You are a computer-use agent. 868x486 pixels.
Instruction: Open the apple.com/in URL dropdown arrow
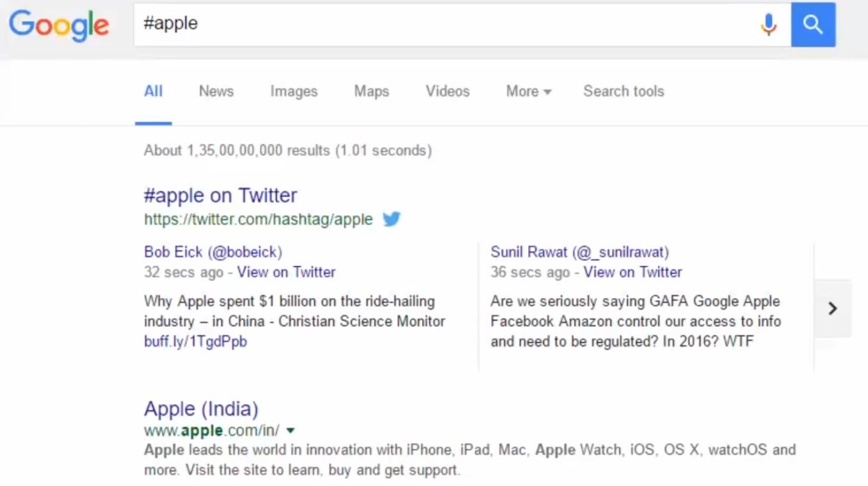coord(291,430)
